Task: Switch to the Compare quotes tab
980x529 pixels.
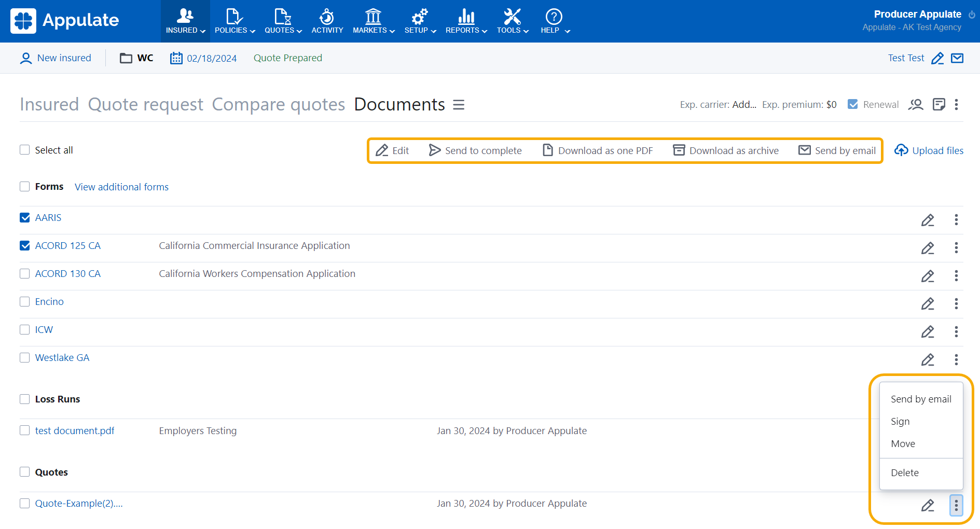Action: click(x=278, y=104)
